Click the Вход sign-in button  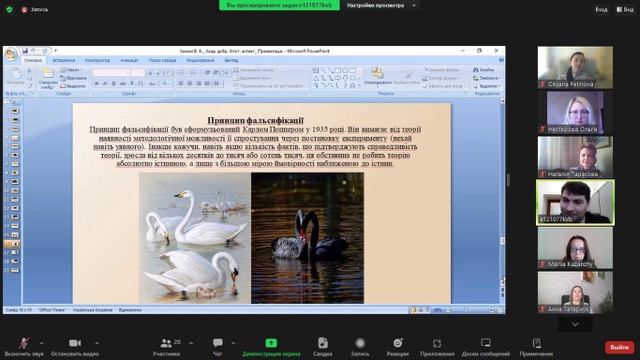[601, 9]
